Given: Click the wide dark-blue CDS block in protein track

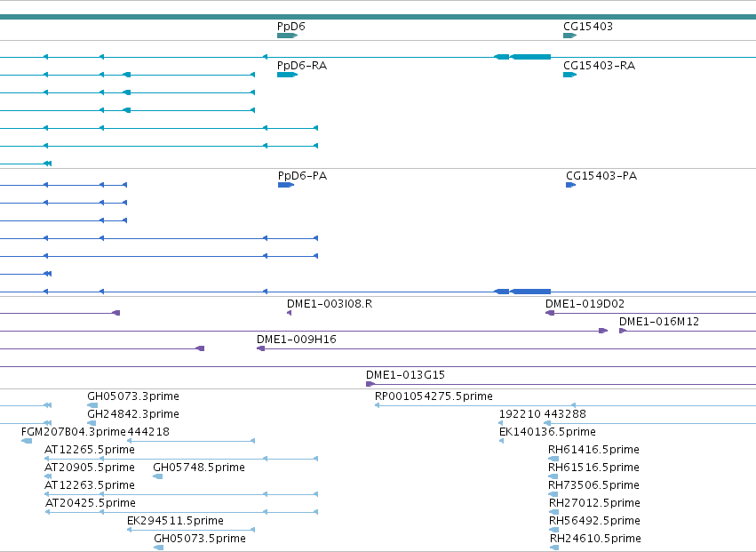Looking at the screenshot, I should tap(530, 292).
